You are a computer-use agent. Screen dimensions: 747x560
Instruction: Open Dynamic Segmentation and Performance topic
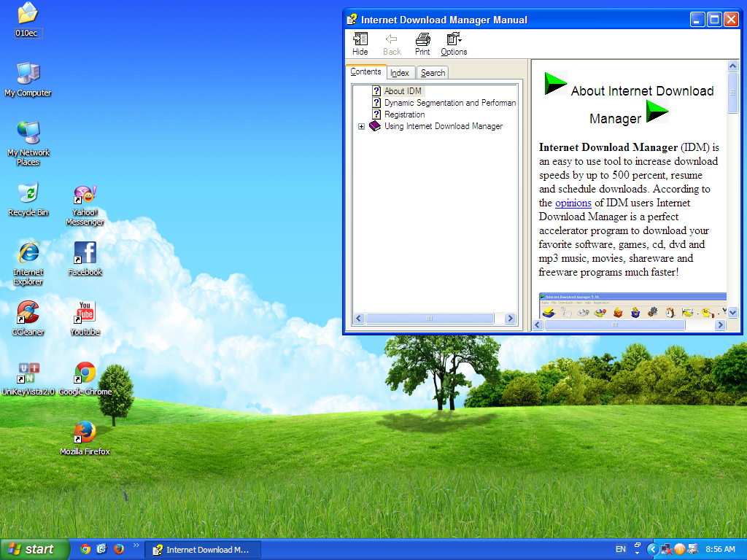pyautogui.click(x=449, y=103)
